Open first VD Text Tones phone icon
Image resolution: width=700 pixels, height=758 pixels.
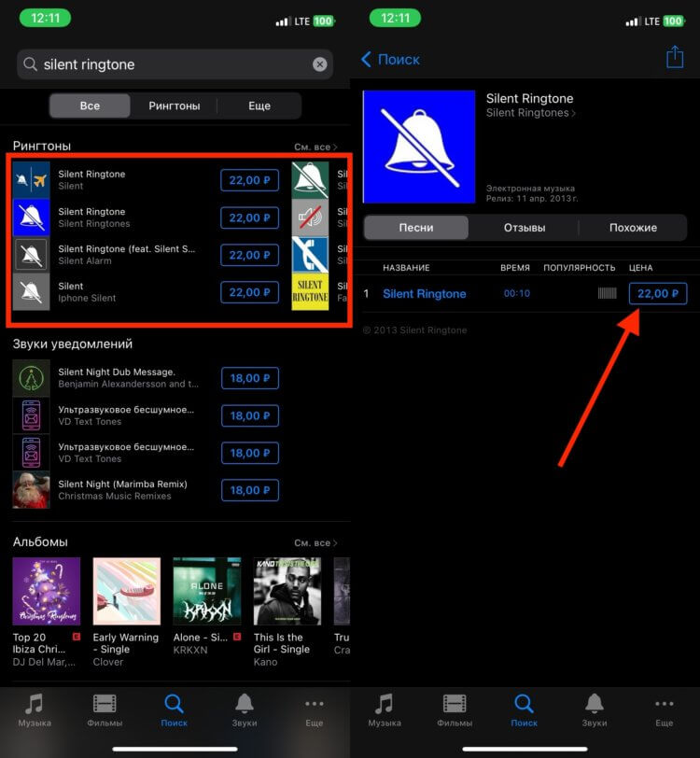coord(31,415)
